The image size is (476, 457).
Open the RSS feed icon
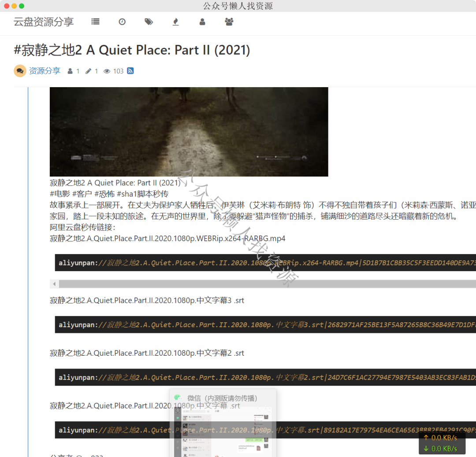pos(130,70)
